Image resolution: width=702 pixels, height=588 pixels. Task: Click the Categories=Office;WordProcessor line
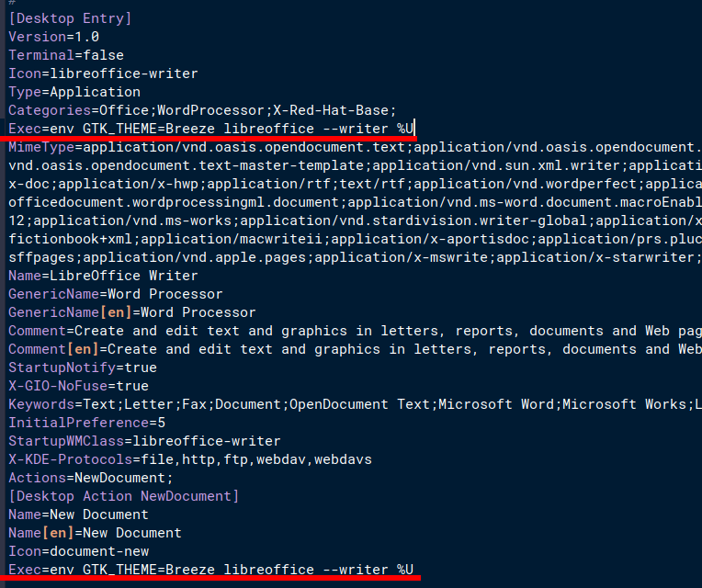202,110
